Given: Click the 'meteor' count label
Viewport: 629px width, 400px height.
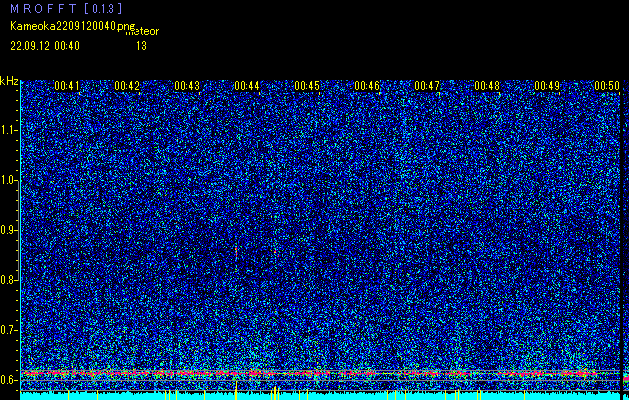Looking at the screenshot, I should pyautogui.click(x=142, y=32).
